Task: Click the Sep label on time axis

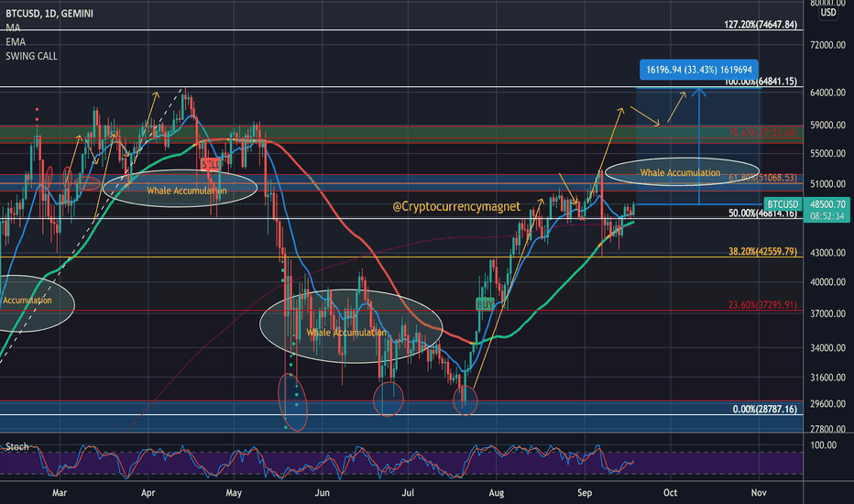Action: pyautogui.click(x=585, y=493)
